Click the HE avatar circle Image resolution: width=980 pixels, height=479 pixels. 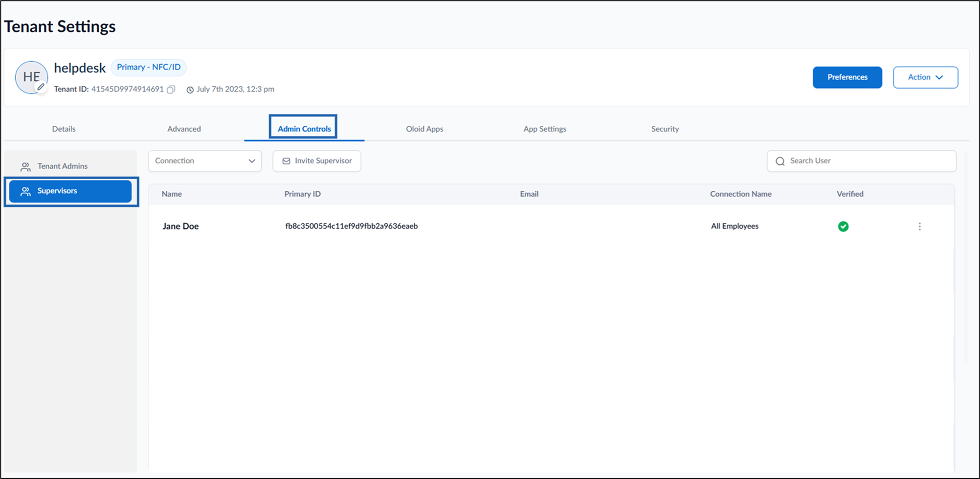[31, 77]
